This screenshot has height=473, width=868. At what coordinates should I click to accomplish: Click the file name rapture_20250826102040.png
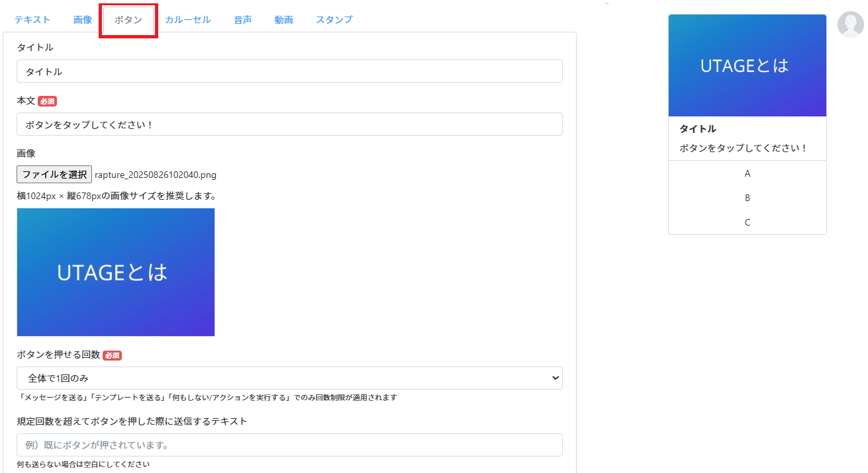point(156,175)
